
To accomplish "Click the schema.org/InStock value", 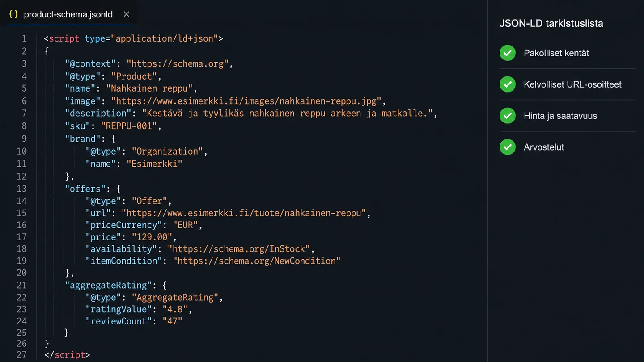I will click(239, 249).
